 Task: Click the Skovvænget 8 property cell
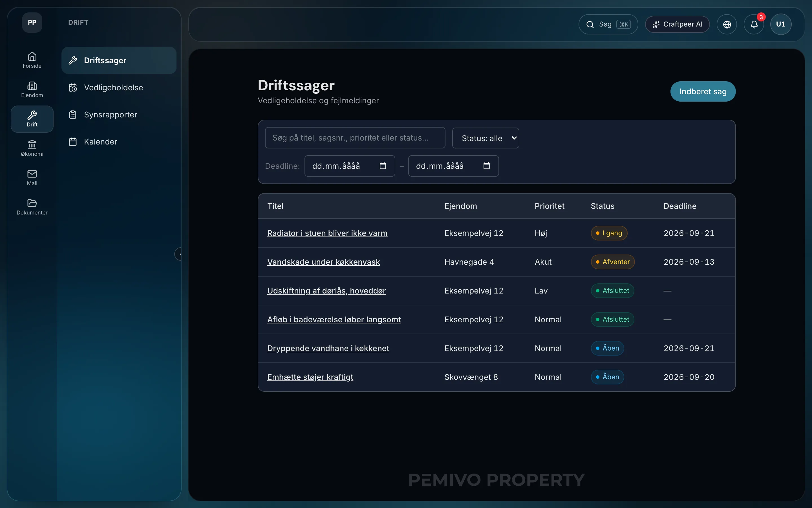[x=471, y=377]
